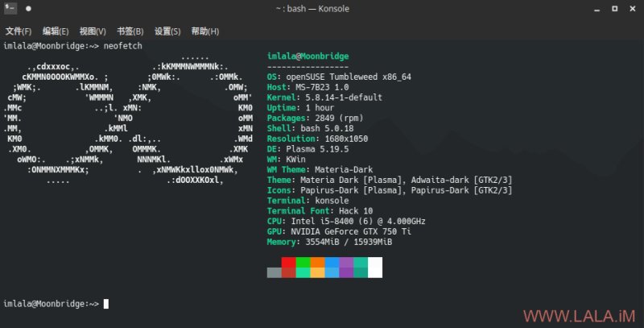Image resolution: width=644 pixels, height=328 pixels.
Task: Open the 书签(B) menu
Action: coord(130,31)
